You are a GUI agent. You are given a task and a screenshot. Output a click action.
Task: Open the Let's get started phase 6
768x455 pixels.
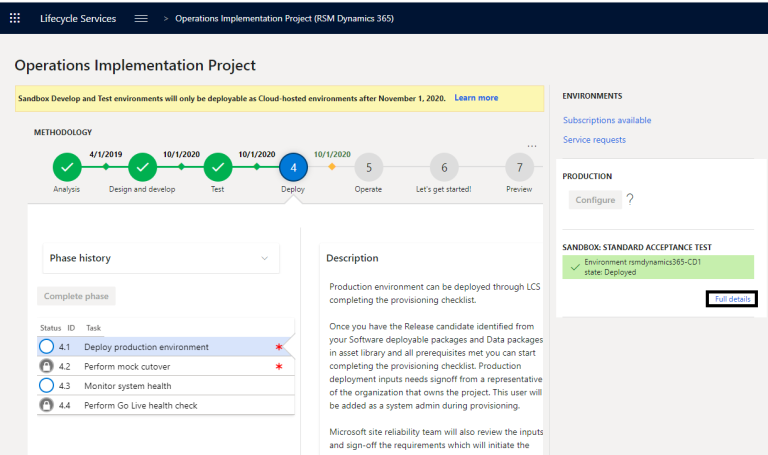tap(444, 168)
